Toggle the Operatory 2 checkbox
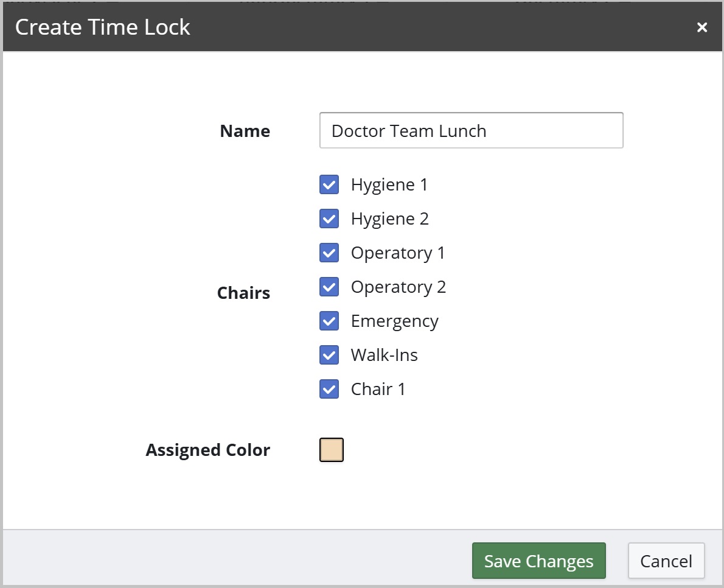This screenshot has width=724, height=588. 329,287
